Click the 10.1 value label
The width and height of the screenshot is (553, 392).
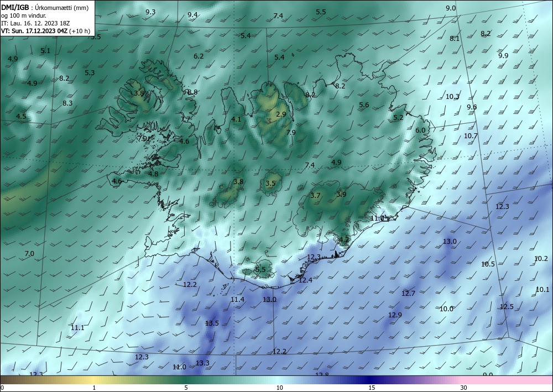pyautogui.click(x=542, y=290)
